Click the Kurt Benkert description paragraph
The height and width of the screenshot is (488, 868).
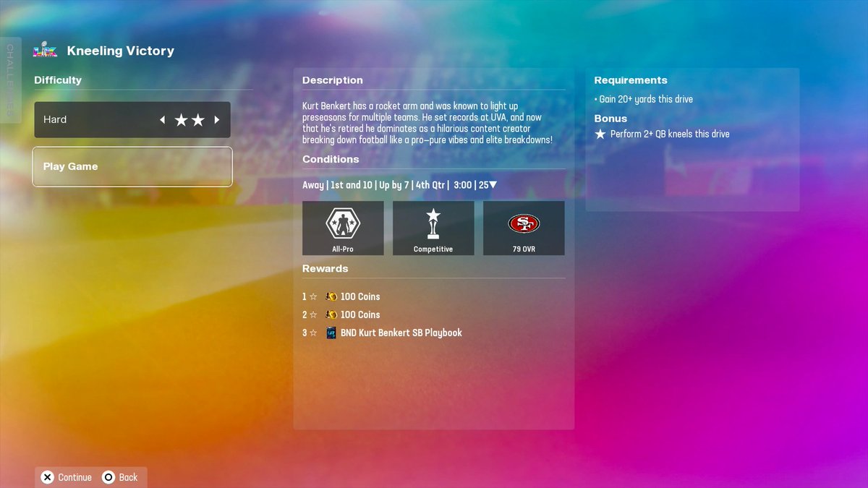[427, 123]
